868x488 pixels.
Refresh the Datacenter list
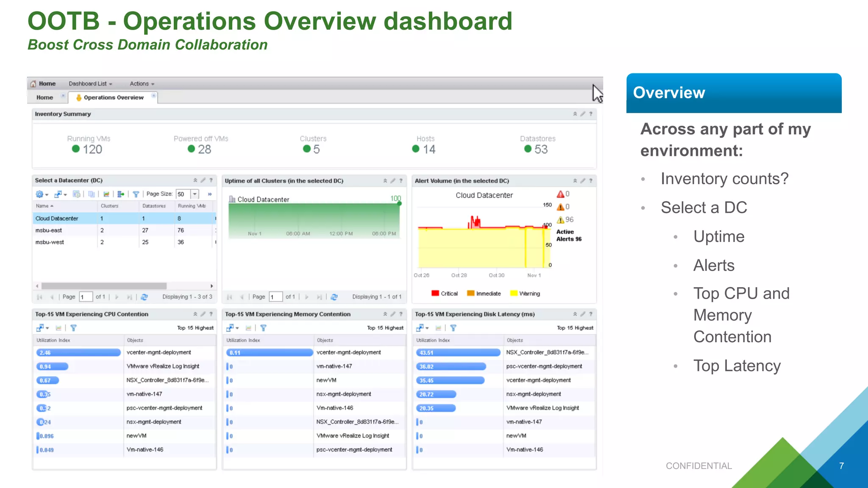144,297
